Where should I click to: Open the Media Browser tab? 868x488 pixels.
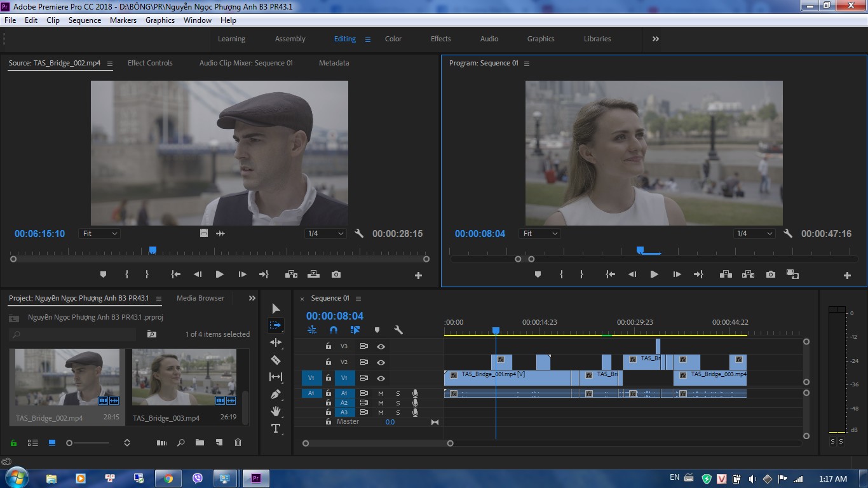pyautogui.click(x=200, y=298)
